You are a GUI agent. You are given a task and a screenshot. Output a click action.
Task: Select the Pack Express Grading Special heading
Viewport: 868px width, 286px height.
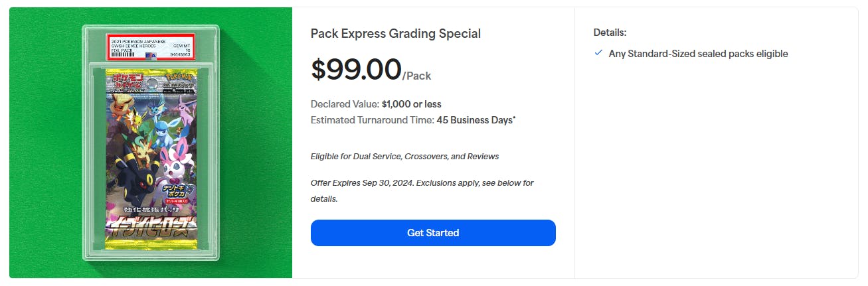coord(395,33)
